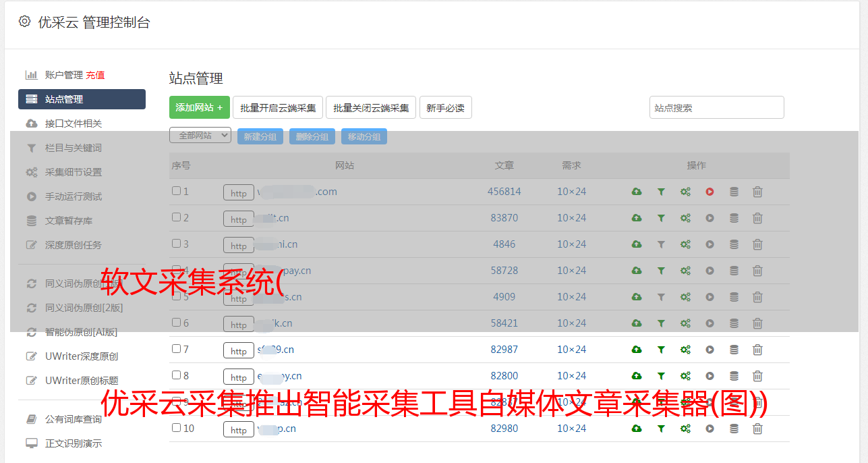The width and height of the screenshot is (868, 463).
Task: Open the 全部网站 group dropdown
Action: (200, 136)
